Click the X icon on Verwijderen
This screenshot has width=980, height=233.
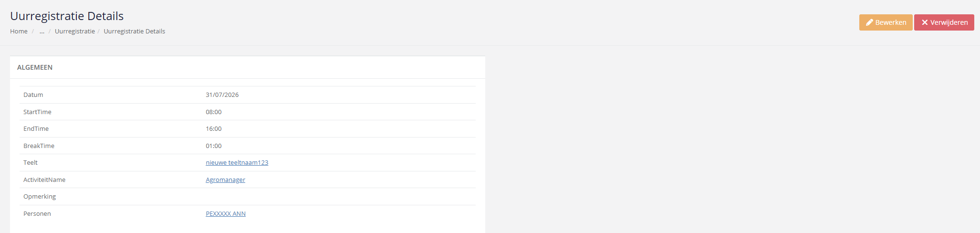tap(925, 22)
